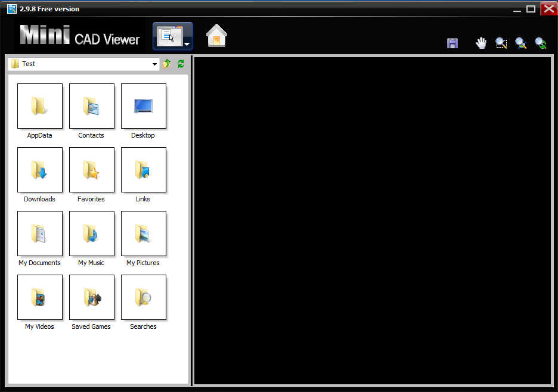
Task: Click the Searches label text
Action: coord(143,326)
